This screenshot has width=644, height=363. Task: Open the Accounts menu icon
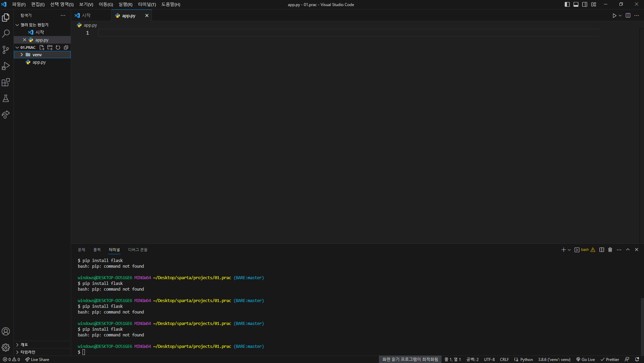click(6, 331)
